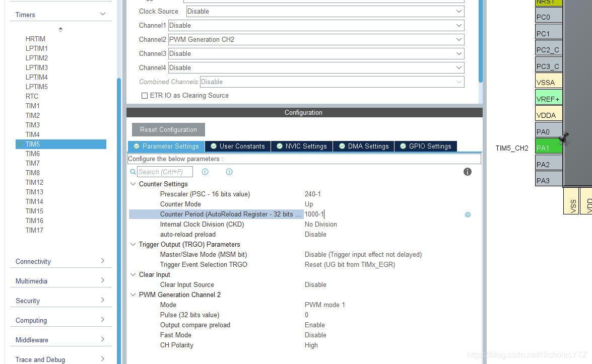
Task: Expand the Connectivity category
Action: [x=103, y=261]
